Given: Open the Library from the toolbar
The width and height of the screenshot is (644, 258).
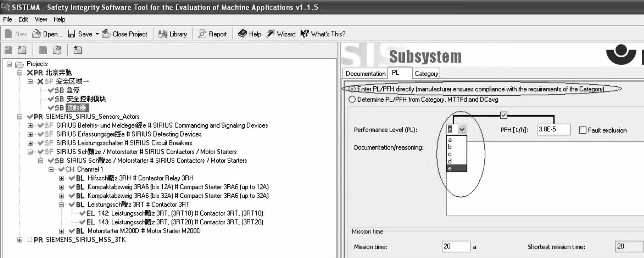Looking at the screenshot, I should (163, 34).
